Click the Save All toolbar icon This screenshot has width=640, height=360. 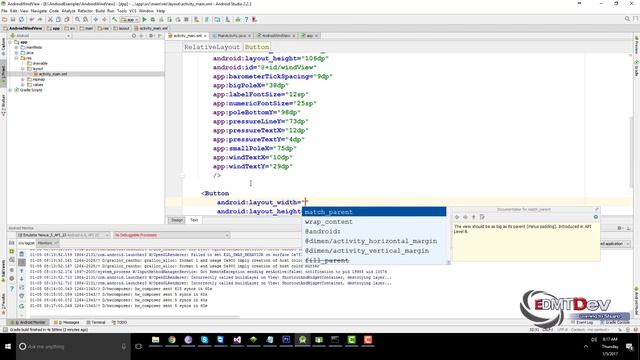coord(13,20)
